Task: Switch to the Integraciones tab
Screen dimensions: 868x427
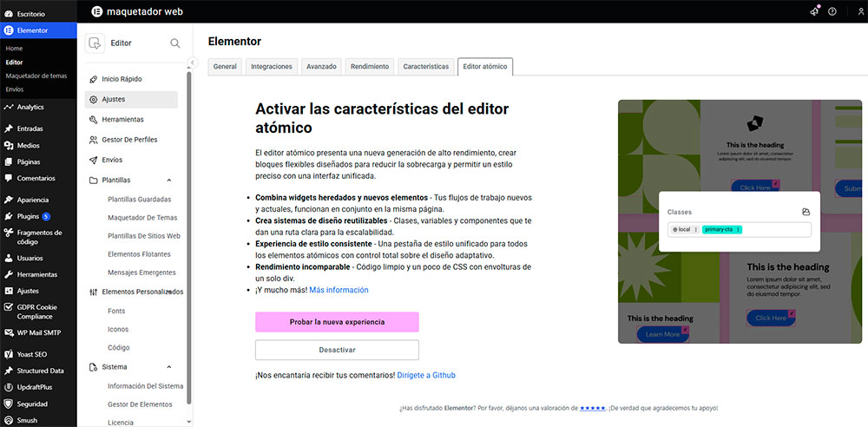Action: 271,67
